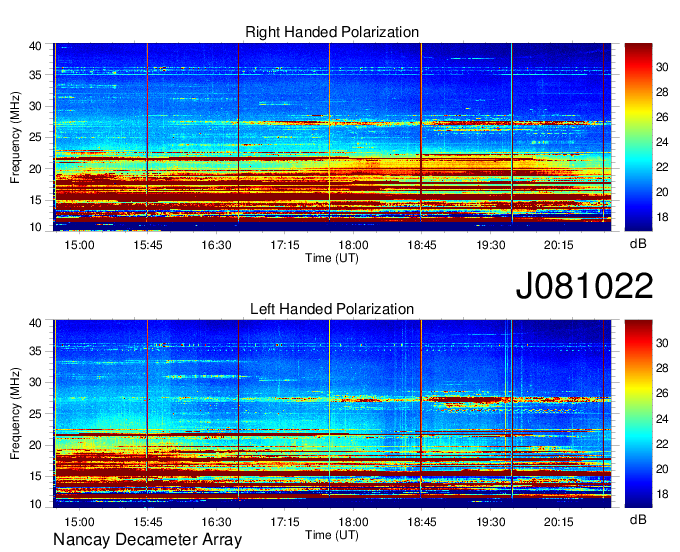Click the 17:15 time tick of Right Handed plot
Screen dimensions: 680x552
point(285,245)
